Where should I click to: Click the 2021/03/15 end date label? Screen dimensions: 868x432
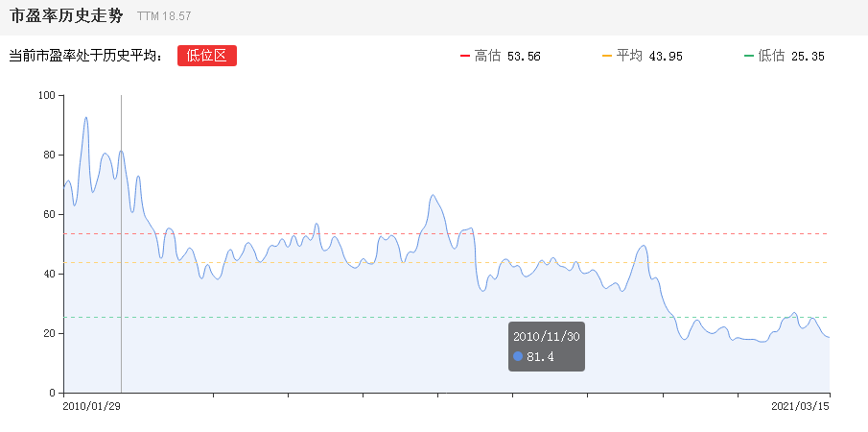click(x=800, y=406)
